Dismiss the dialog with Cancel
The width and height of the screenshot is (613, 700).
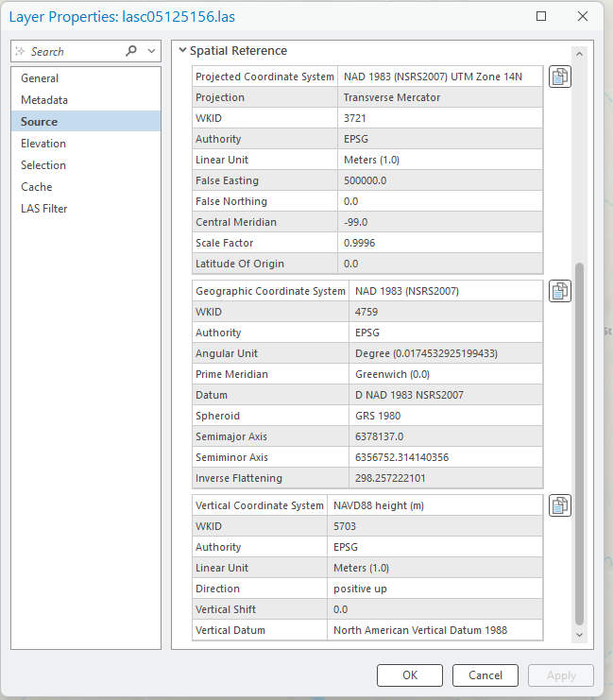coord(485,675)
